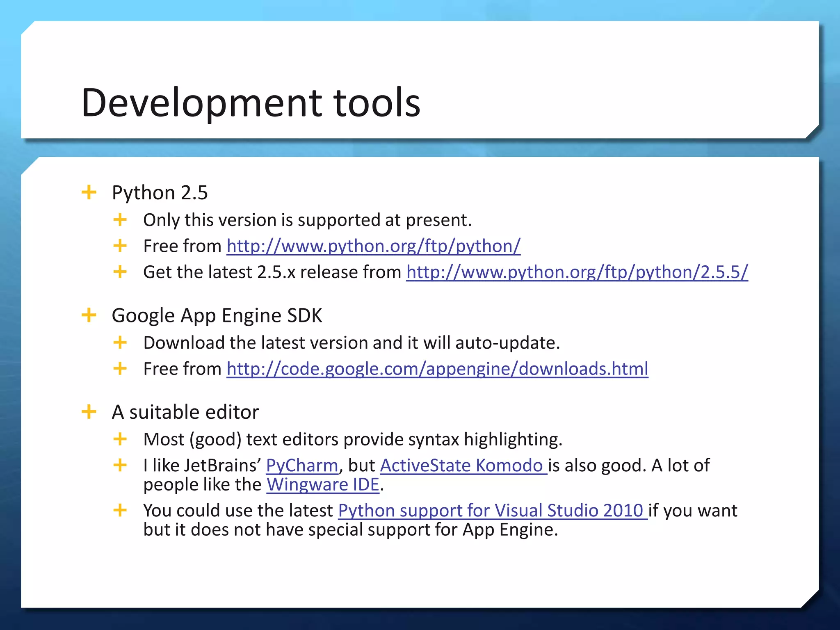Select the 'Google App Engine SDK' heading
The width and height of the screenshot is (840, 630).
pyautogui.click(x=217, y=315)
